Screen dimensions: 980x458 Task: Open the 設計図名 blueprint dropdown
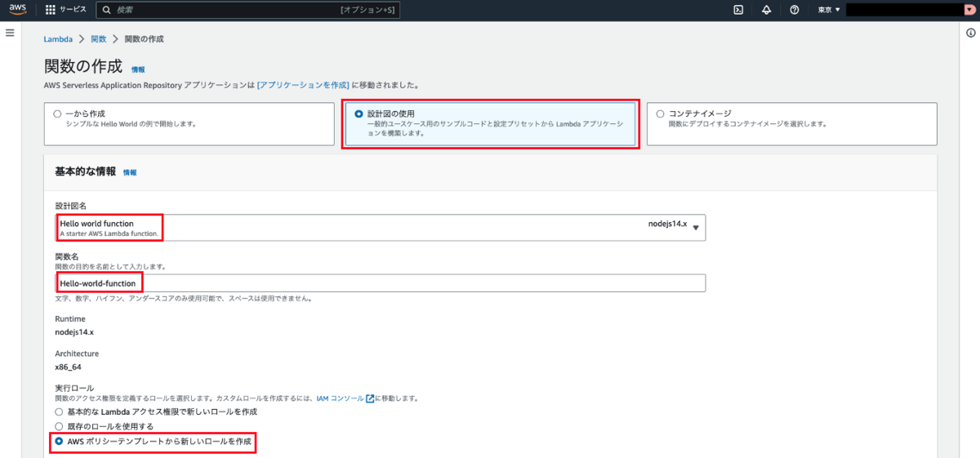[380, 228]
